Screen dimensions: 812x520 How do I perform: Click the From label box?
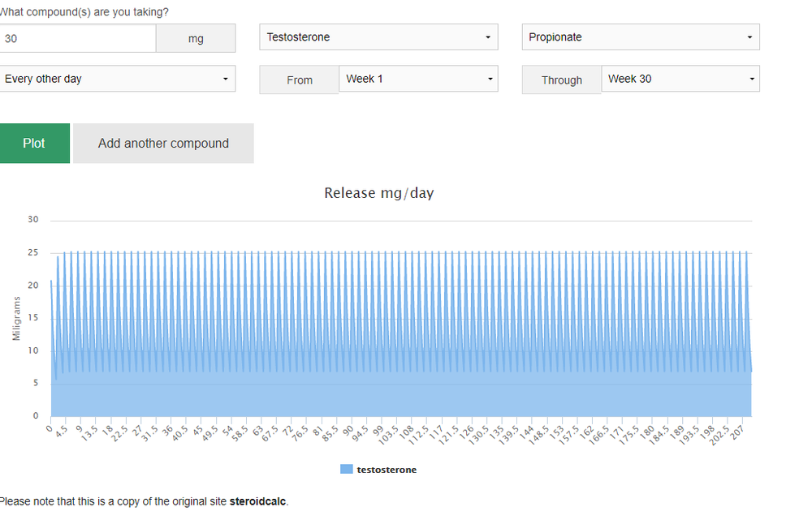(x=299, y=80)
